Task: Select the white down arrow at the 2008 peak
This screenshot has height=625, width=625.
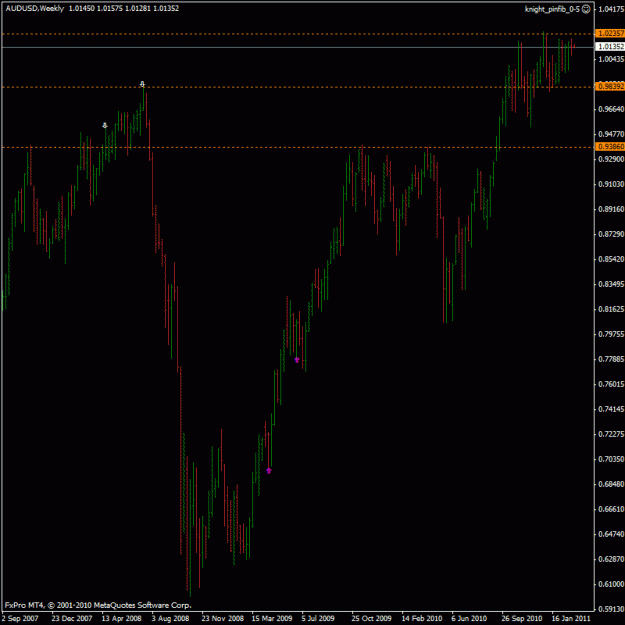Action: coord(142,84)
